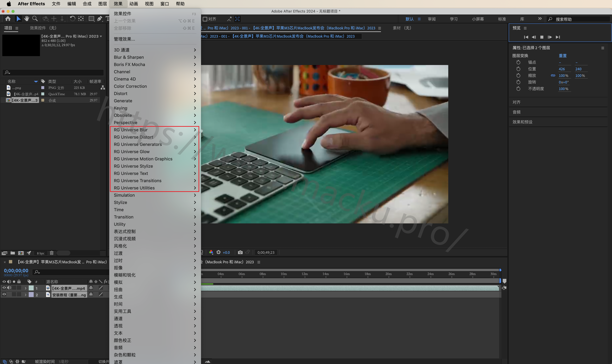Hide layer 1 with its eye icon
612x364 pixels.
(4, 288)
